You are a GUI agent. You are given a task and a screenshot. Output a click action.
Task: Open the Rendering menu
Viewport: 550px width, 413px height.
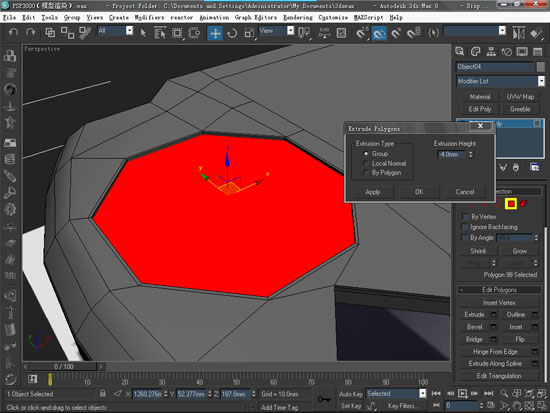click(x=298, y=18)
